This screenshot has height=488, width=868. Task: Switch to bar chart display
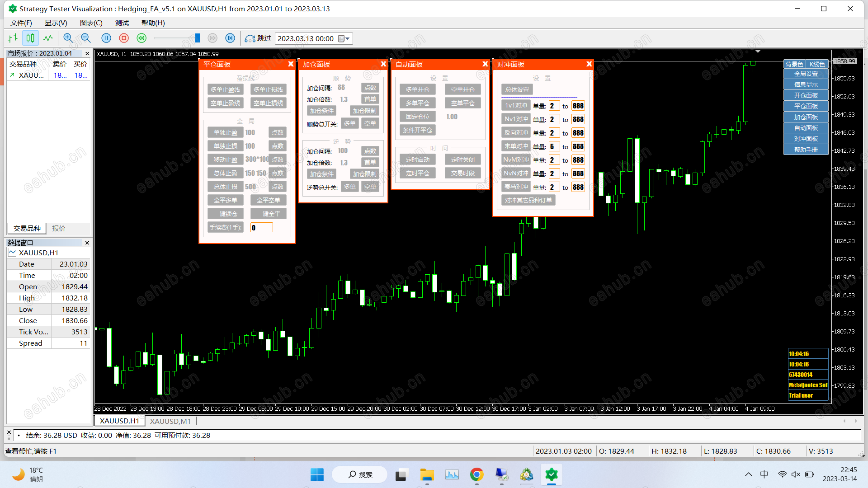pos(13,38)
